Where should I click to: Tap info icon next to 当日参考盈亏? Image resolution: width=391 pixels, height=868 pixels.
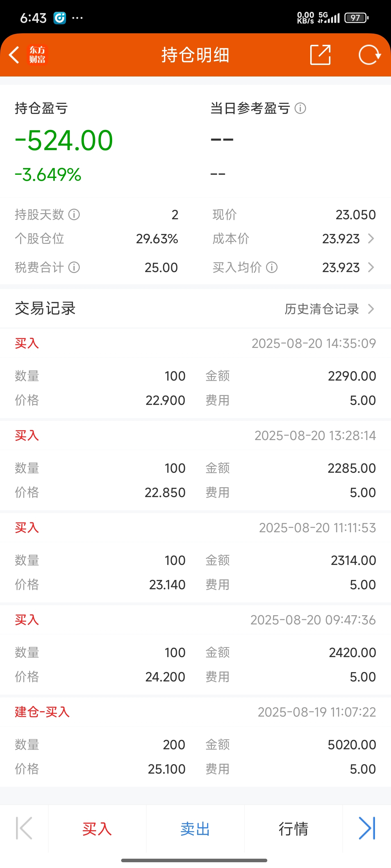pyautogui.click(x=300, y=108)
